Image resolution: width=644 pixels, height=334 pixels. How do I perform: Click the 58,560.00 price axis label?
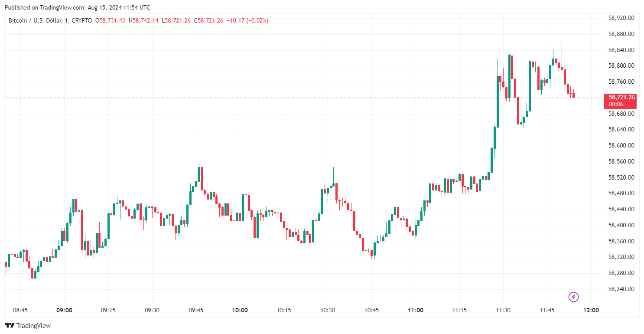[621, 161]
